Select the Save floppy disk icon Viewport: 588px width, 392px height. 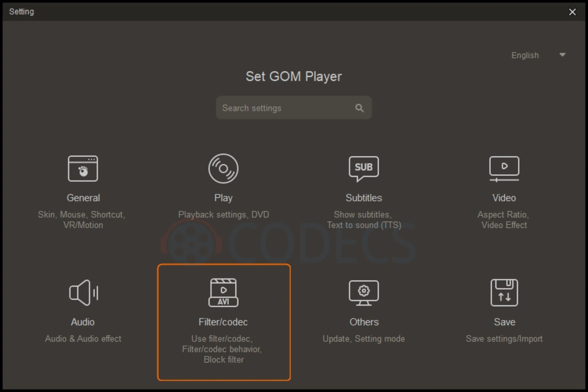(x=504, y=293)
